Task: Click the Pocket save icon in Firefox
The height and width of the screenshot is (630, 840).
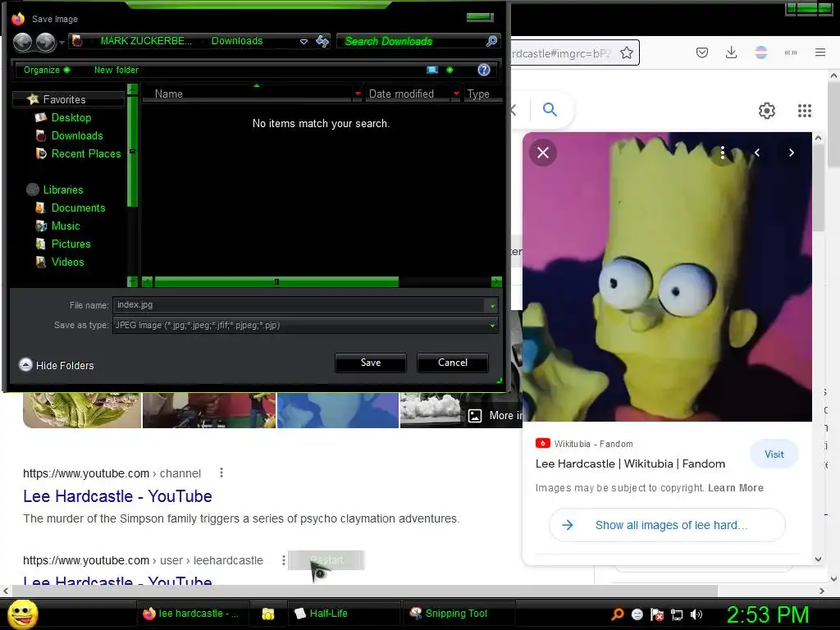Action: (x=702, y=52)
